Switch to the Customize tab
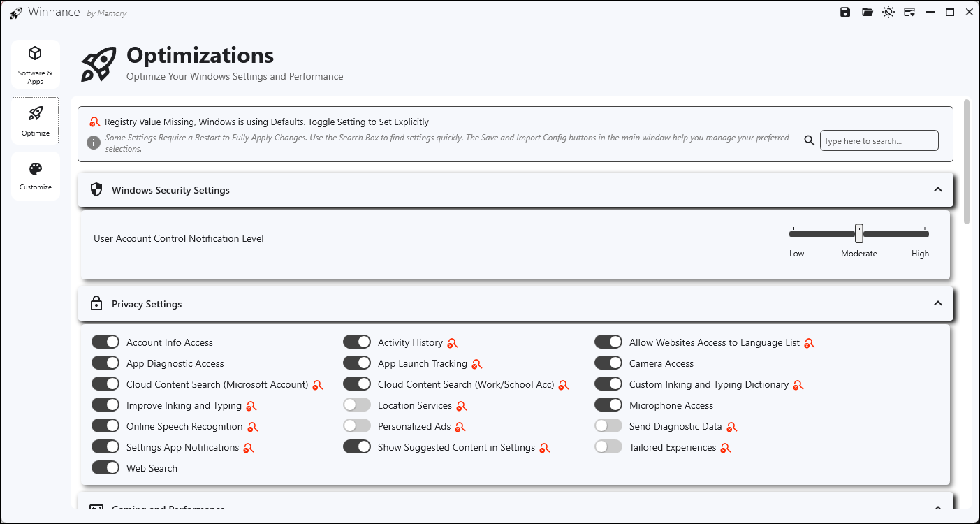Viewport: 980px width, 524px height. (x=36, y=176)
